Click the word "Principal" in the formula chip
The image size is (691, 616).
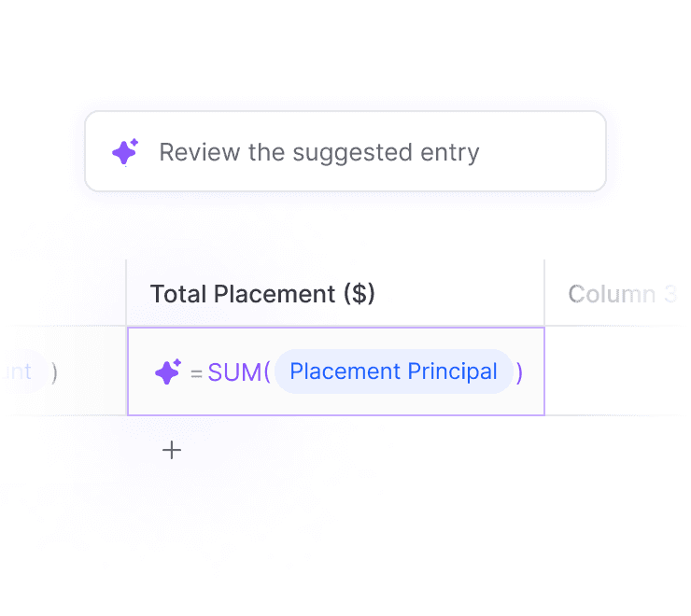(x=455, y=371)
